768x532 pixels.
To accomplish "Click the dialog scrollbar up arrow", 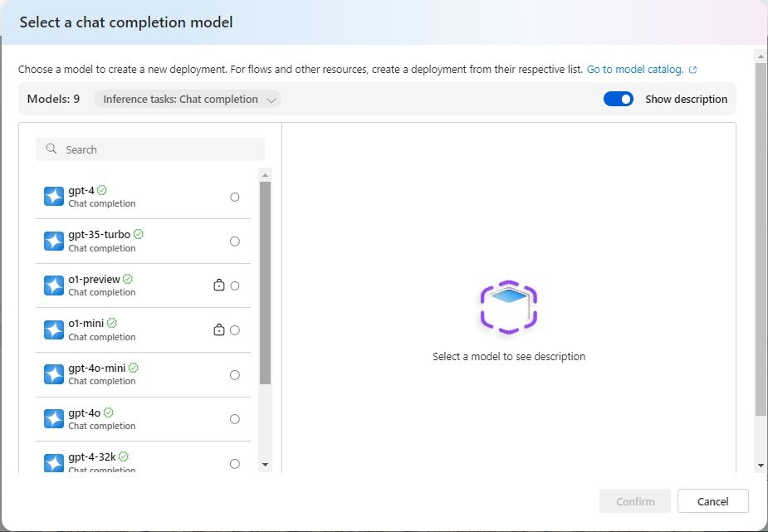I will (x=761, y=56).
